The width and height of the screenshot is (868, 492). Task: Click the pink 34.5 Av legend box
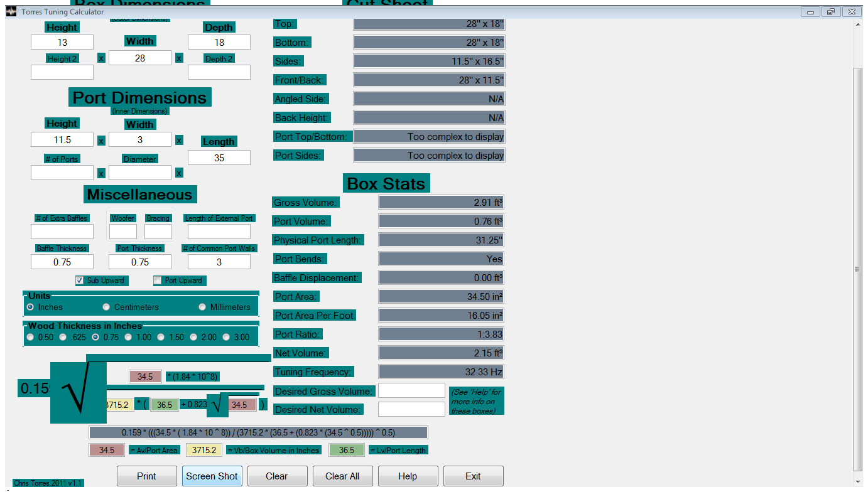[x=107, y=450]
